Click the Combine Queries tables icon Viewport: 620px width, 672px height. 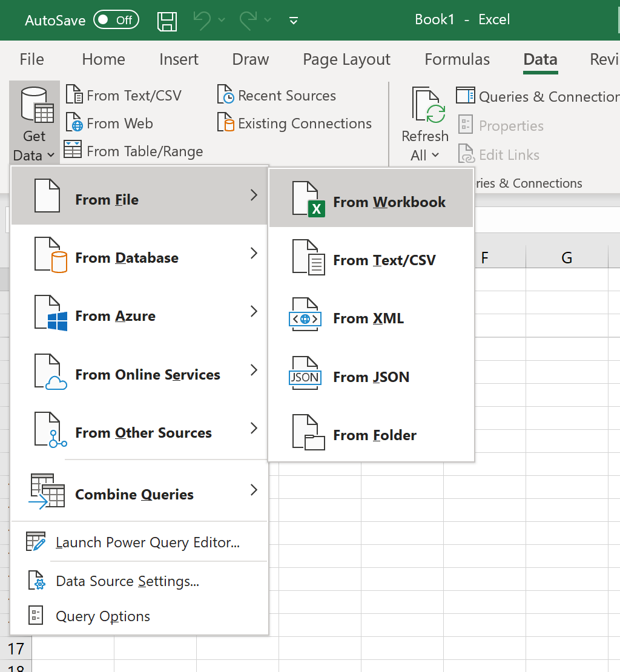click(x=47, y=491)
